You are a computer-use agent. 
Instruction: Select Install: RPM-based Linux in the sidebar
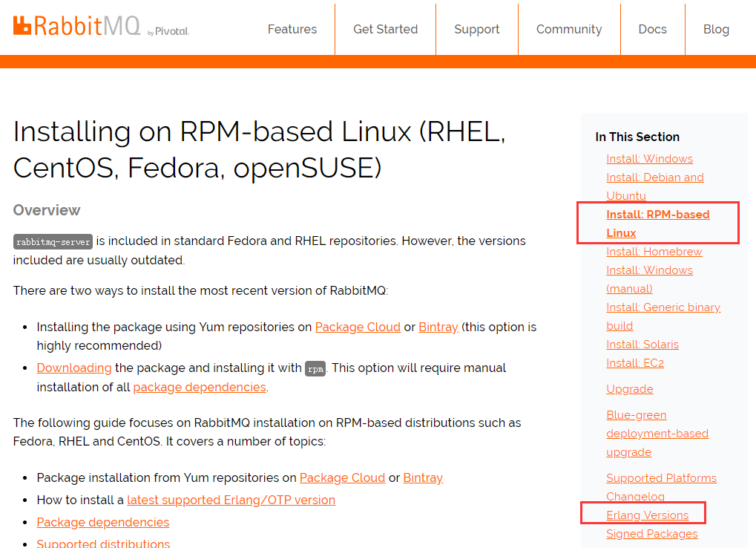coord(657,224)
